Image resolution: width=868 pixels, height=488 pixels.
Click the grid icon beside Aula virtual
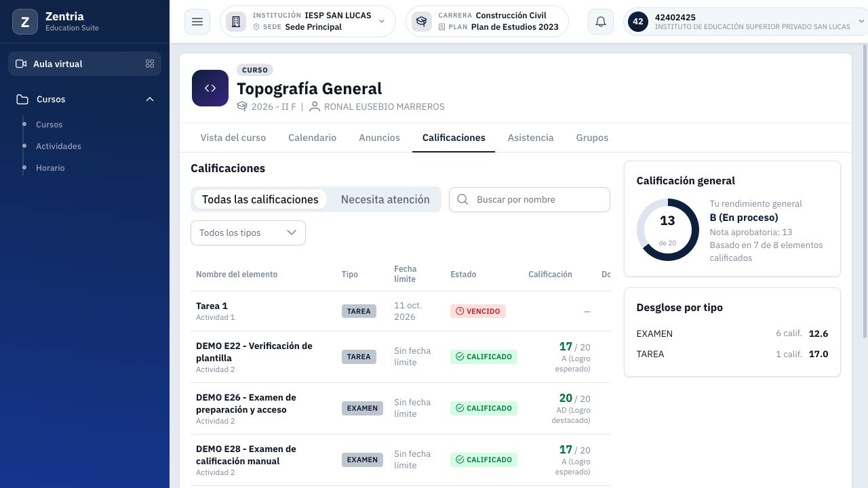pyautogui.click(x=150, y=64)
